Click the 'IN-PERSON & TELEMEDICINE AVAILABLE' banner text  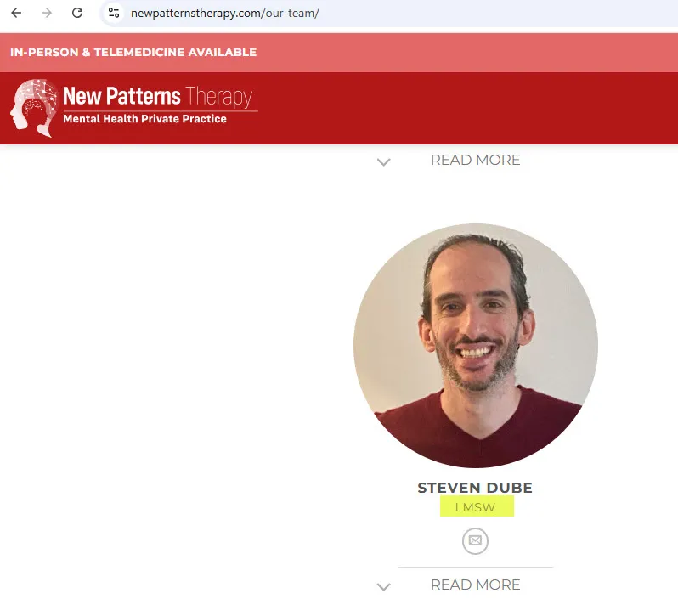pyautogui.click(x=133, y=53)
